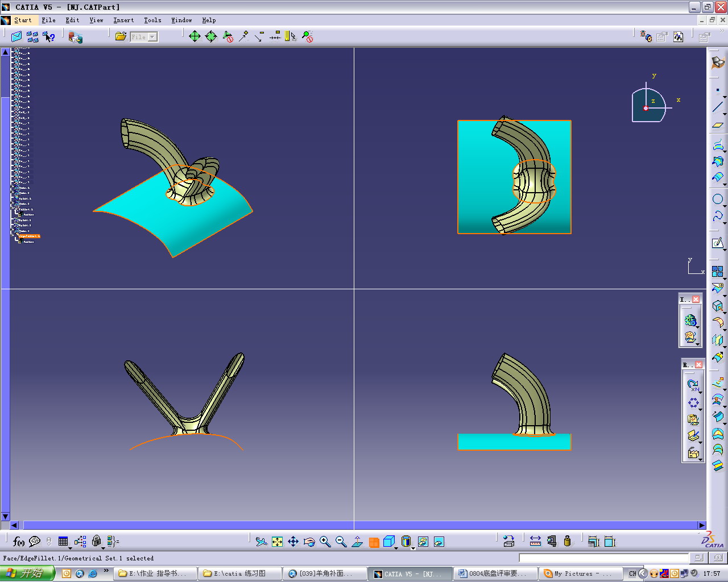Click the Point tool in right toolbar
This screenshot has width=728, height=582.
point(718,90)
